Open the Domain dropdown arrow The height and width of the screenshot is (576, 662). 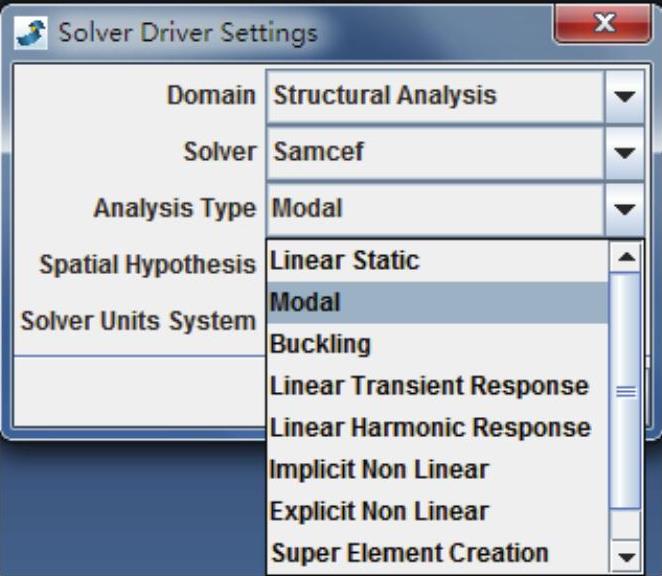click(625, 97)
